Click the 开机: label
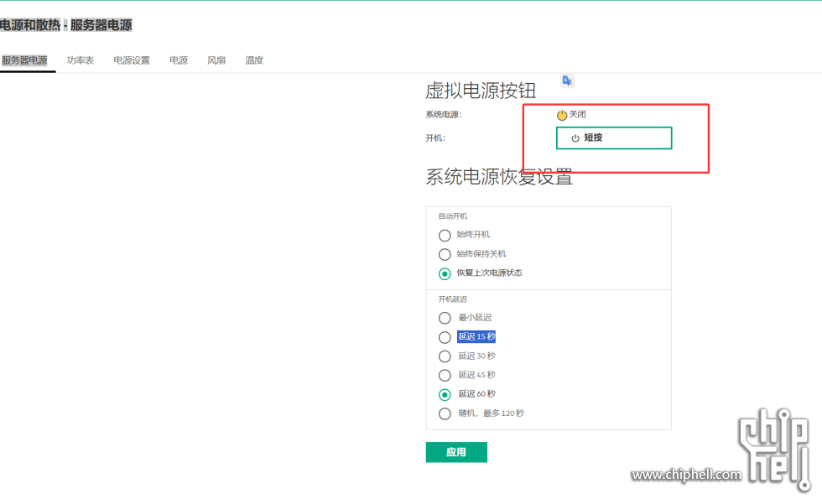The image size is (822, 504). click(x=435, y=138)
